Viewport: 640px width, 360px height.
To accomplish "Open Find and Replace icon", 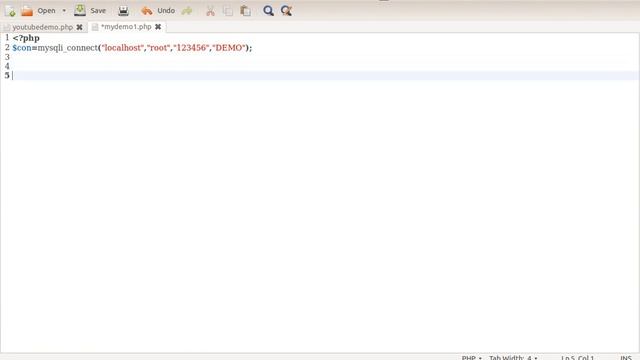I will 286,11.
